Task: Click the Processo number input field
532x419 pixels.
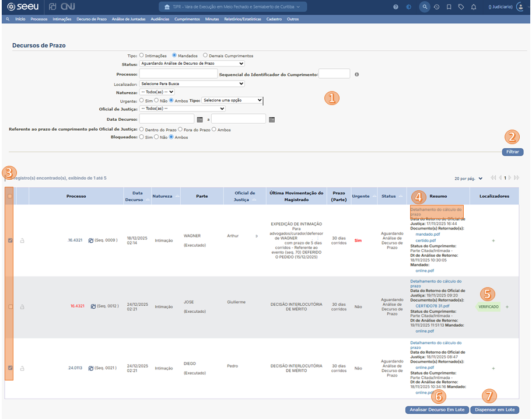Action: pyautogui.click(x=178, y=74)
